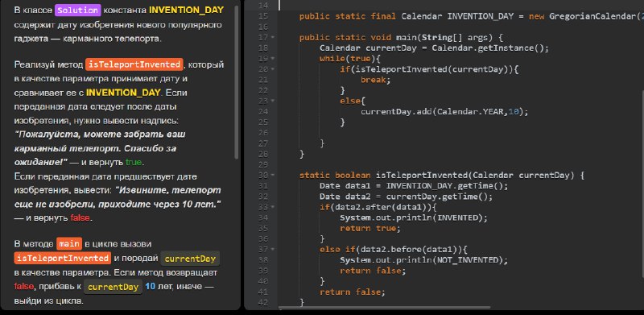644x315 pixels.
Task: Click the orange isTeleportInvented tag in last paragraph
Action: pyautogui.click(x=63, y=259)
